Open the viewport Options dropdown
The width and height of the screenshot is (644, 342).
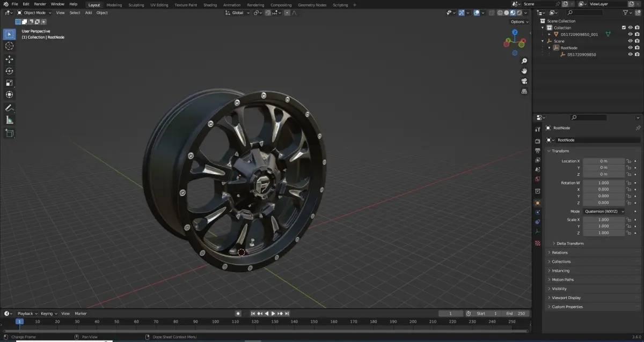point(519,22)
